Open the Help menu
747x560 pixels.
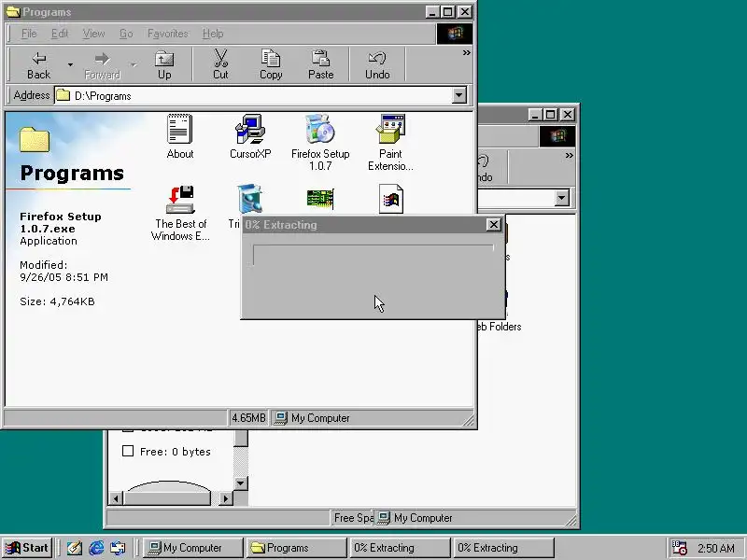[213, 34]
